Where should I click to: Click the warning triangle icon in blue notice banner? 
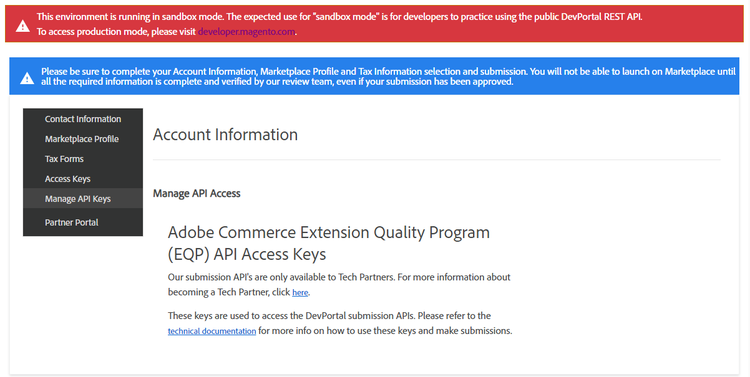[27, 78]
